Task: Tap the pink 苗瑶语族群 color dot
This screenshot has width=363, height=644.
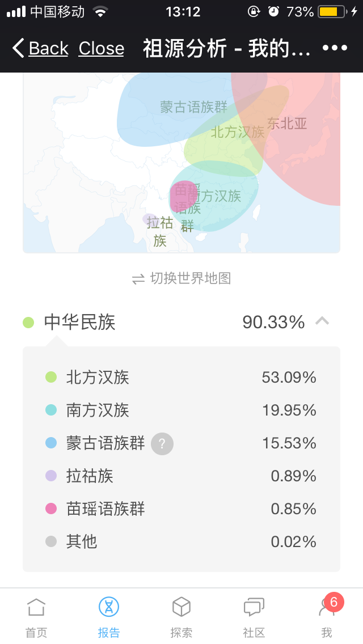Action: point(51,509)
